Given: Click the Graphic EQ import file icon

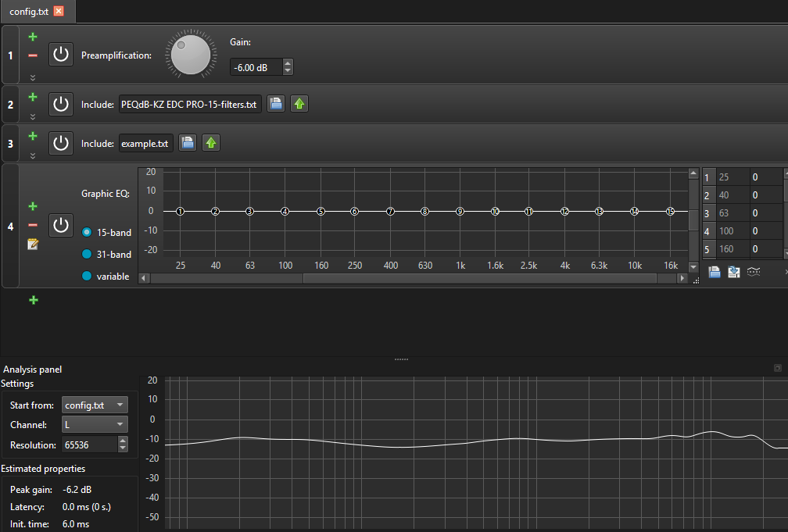Looking at the screenshot, I should [x=715, y=272].
